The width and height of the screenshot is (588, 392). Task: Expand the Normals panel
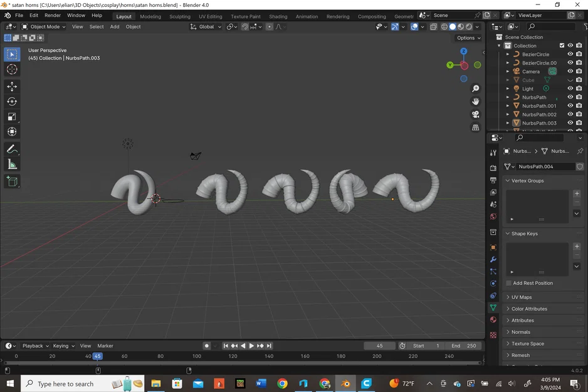tap(520, 332)
